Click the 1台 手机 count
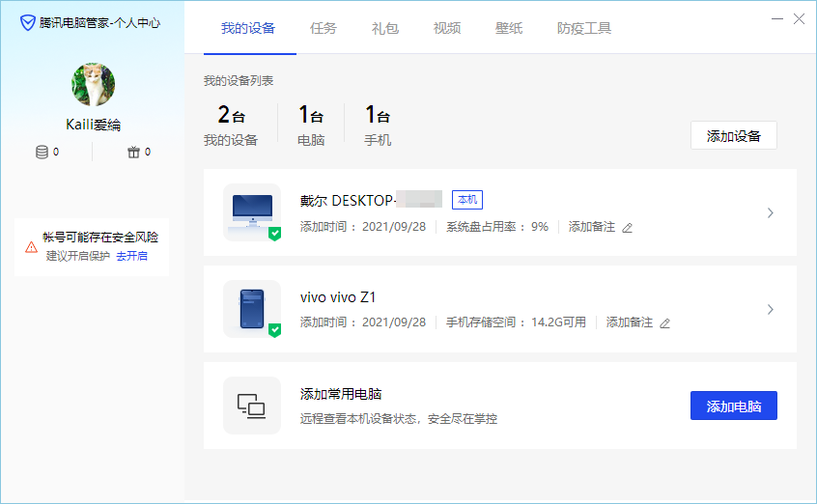The width and height of the screenshot is (817, 504). coord(378,126)
